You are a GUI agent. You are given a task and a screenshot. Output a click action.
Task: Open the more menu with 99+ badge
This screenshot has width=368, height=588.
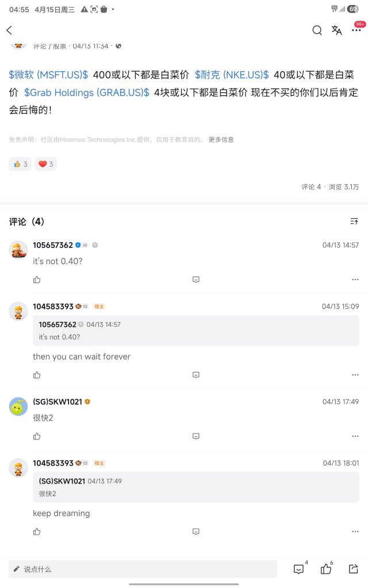tap(356, 30)
